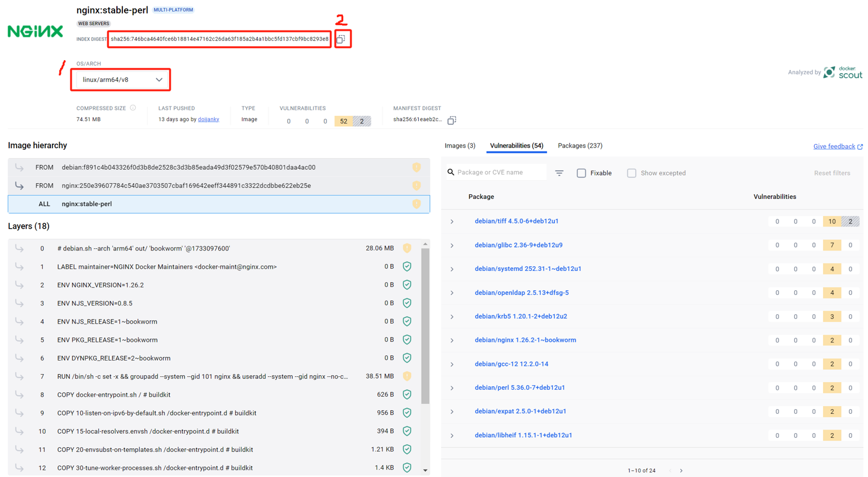This screenshot has height=477, width=868.
Task: Click the green shield on ENV NJS_RELEASE layer
Action: [x=407, y=321]
